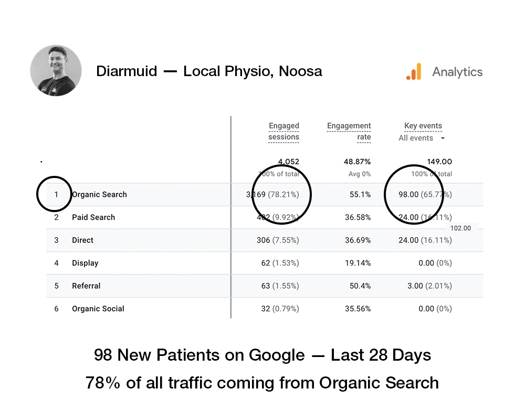Open Diarmuid's profile photo
This screenshot has width=525, height=420.
pyautogui.click(x=56, y=71)
